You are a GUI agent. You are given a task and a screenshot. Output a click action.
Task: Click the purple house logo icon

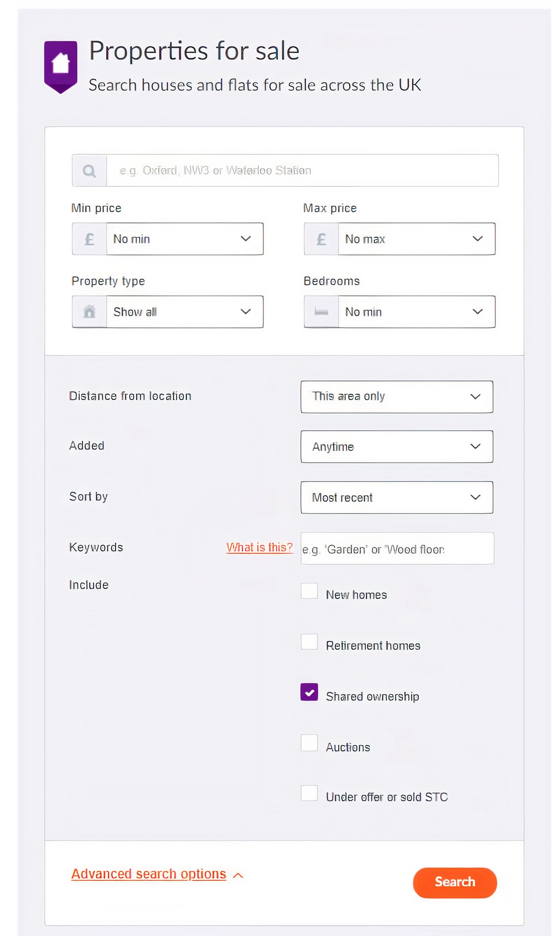(61, 66)
